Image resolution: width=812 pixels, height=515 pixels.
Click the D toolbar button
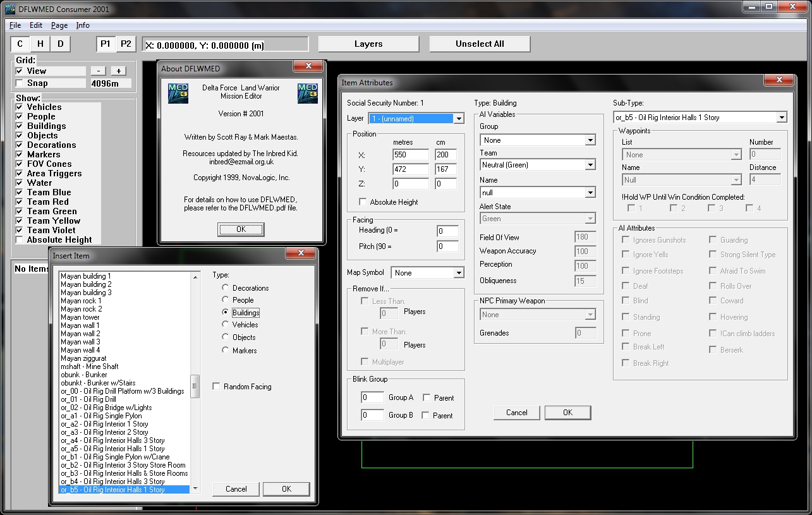(x=61, y=44)
